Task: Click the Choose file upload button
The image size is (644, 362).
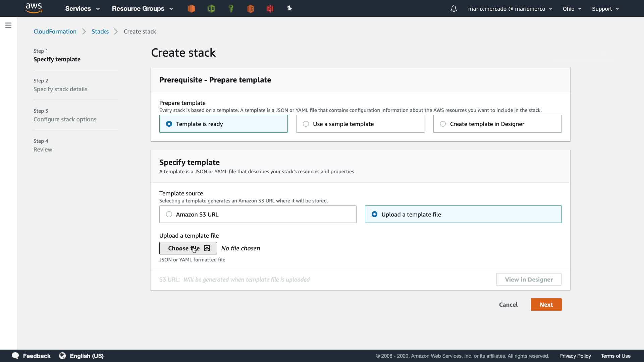Action: pyautogui.click(x=188, y=248)
